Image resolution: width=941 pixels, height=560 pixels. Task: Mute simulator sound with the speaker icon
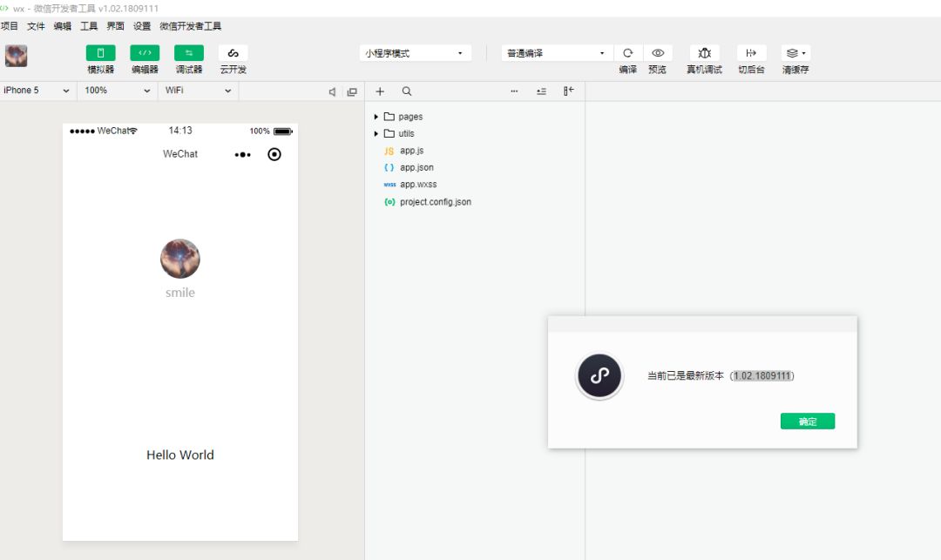[x=332, y=91]
